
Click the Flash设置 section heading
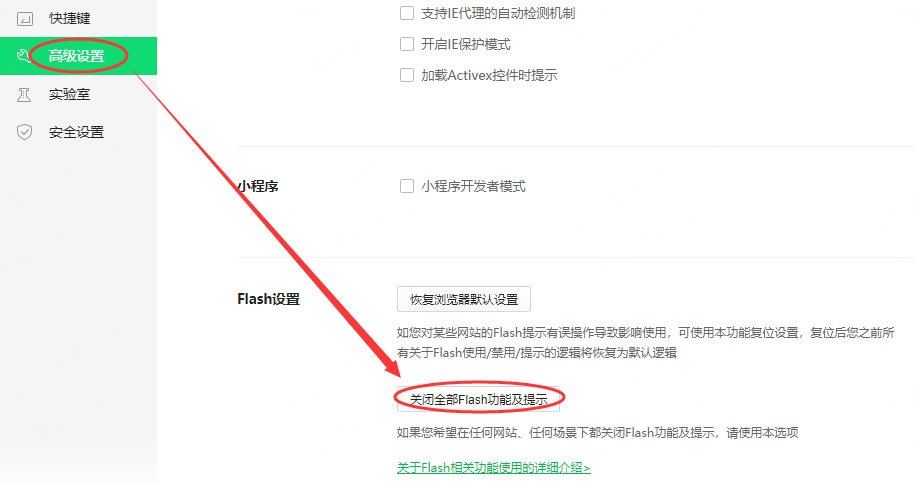[x=268, y=299]
